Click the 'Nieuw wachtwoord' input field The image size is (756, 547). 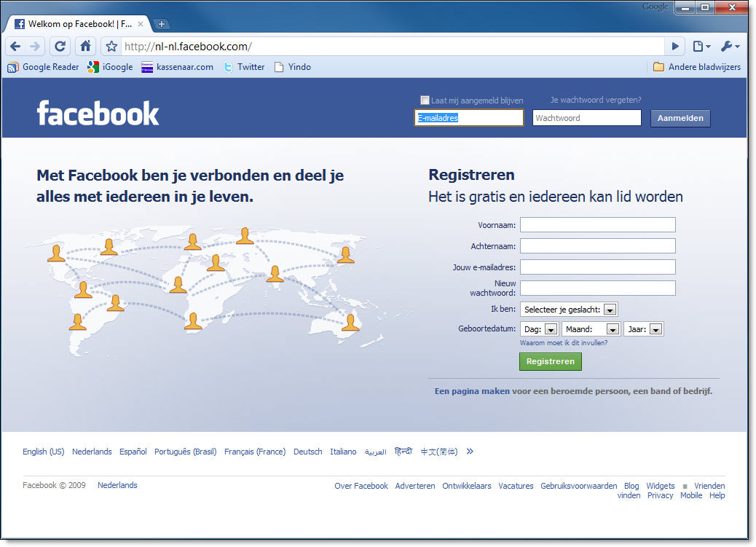tap(598, 288)
